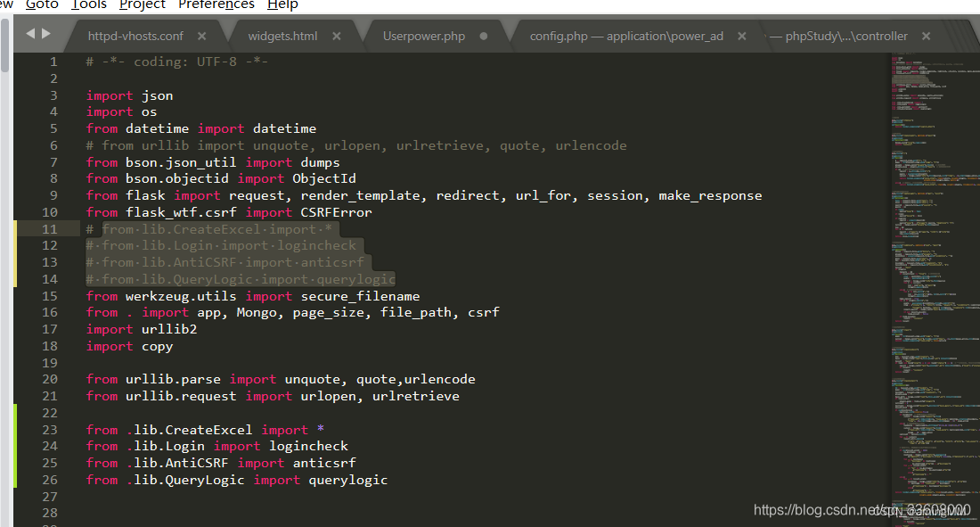980x527 pixels.
Task: Click commented 'from lib.QueryLogic import querylogic'
Action: point(241,280)
